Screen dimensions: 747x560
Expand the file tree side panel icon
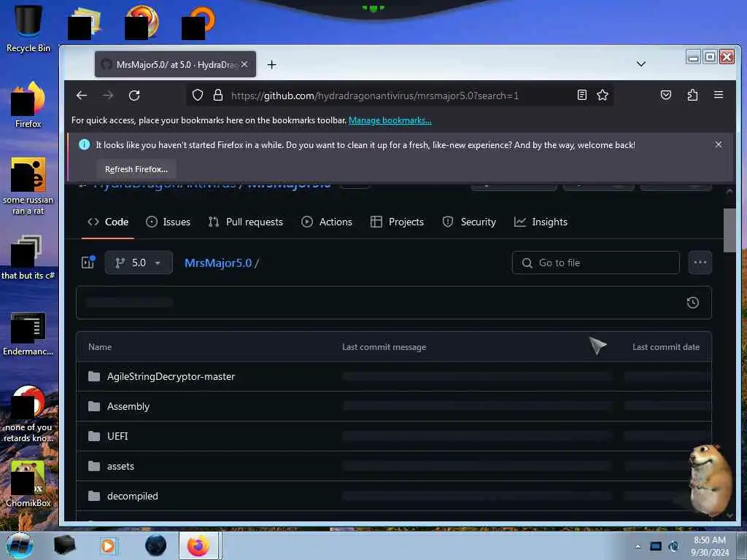[x=88, y=262]
